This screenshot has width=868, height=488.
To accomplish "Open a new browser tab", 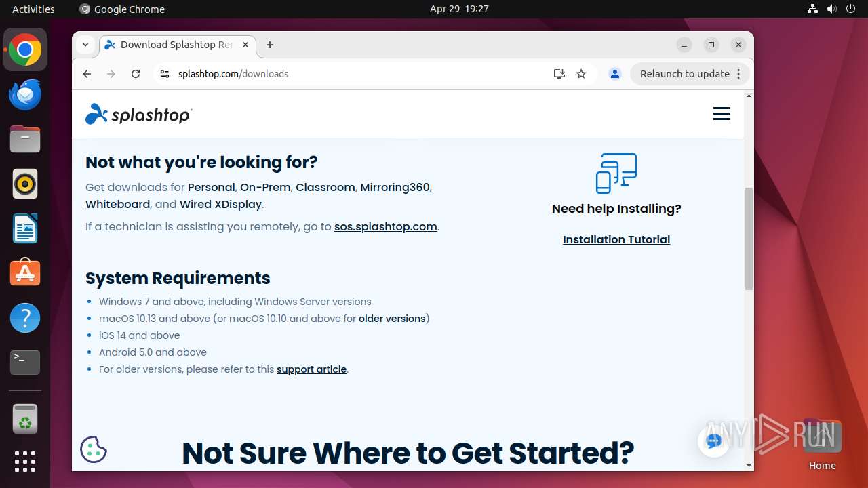I will (270, 45).
